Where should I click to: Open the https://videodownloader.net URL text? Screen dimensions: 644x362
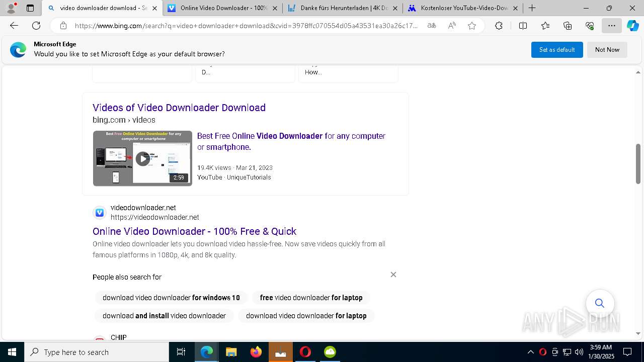point(155,217)
